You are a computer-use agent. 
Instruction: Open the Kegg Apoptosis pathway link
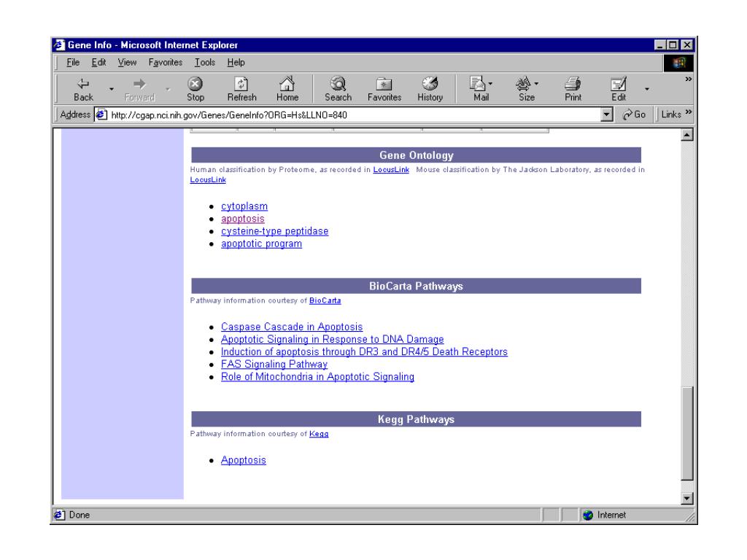pos(244,460)
